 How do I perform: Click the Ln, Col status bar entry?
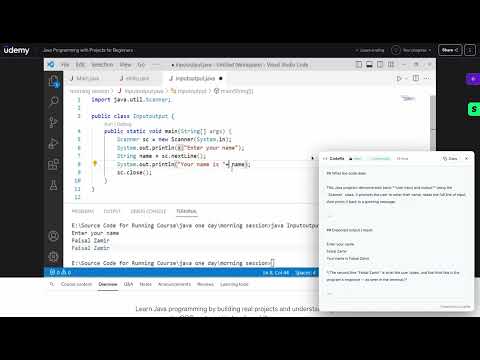click(276, 273)
